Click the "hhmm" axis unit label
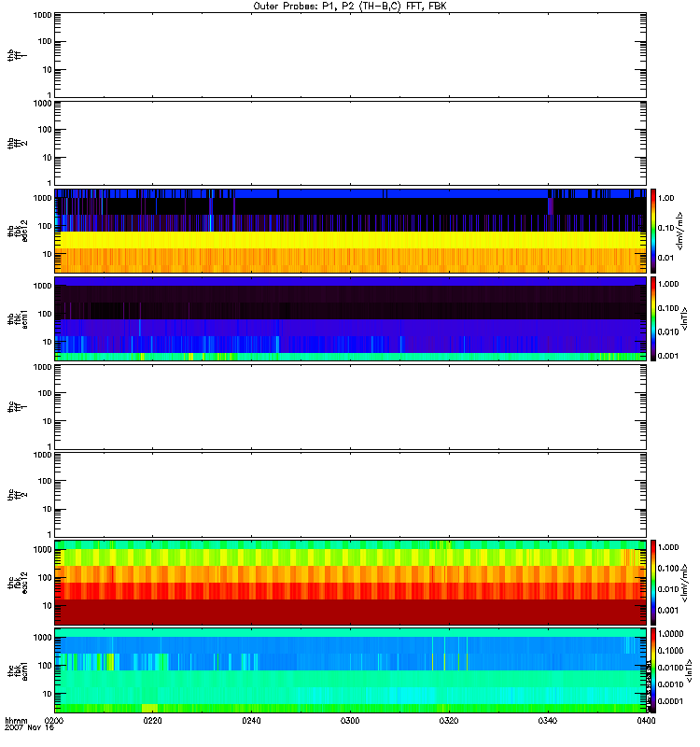 click(x=16, y=721)
